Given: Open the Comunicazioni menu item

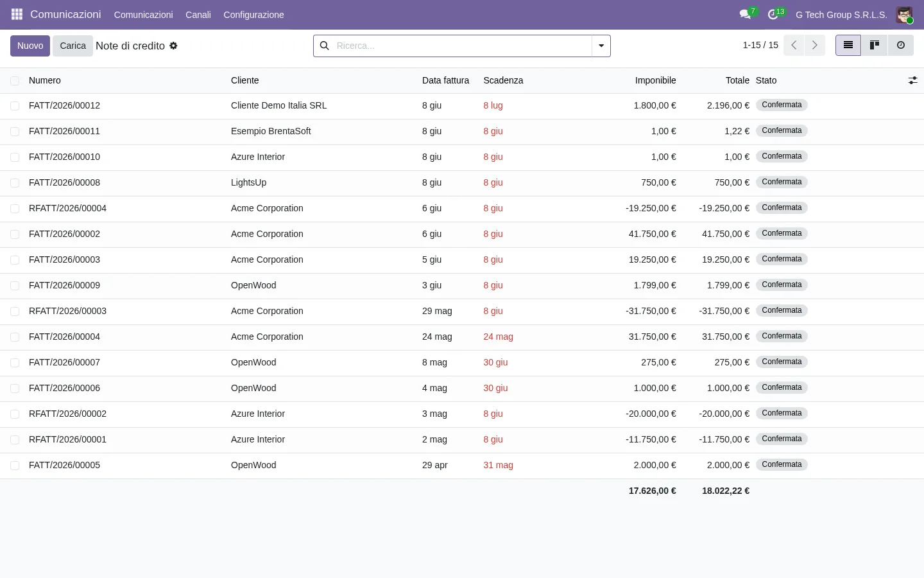Looking at the screenshot, I should [143, 15].
